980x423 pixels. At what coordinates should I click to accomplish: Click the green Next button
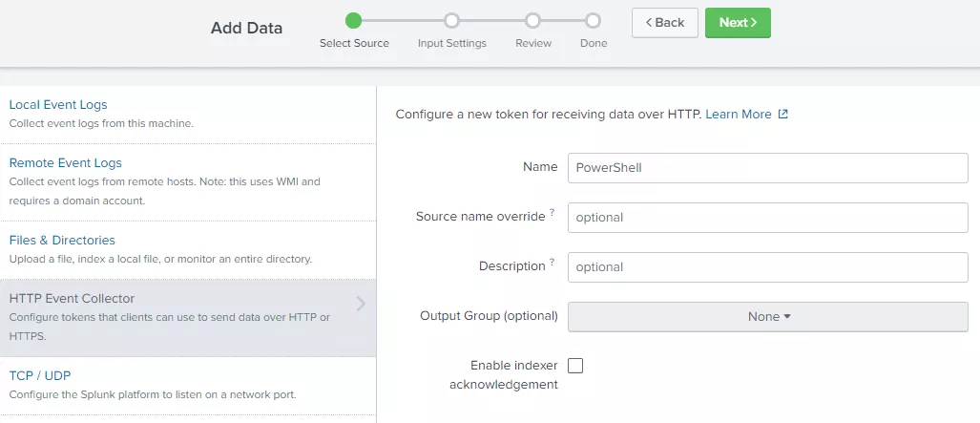[738, 23]
